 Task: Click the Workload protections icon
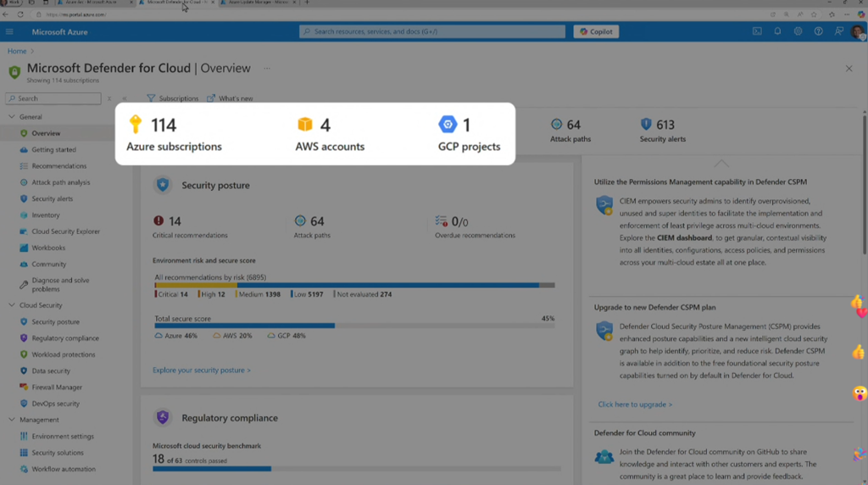(x=23, y=354)
